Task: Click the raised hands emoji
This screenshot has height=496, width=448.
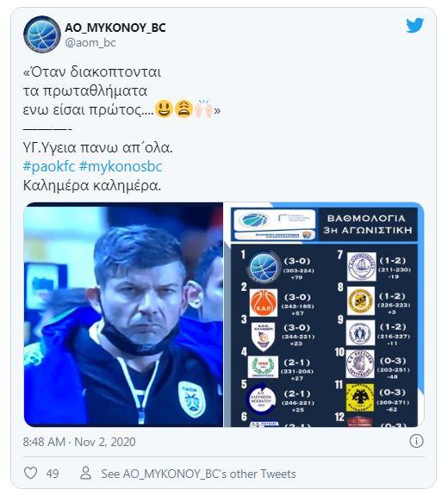Action: [203, 108]
